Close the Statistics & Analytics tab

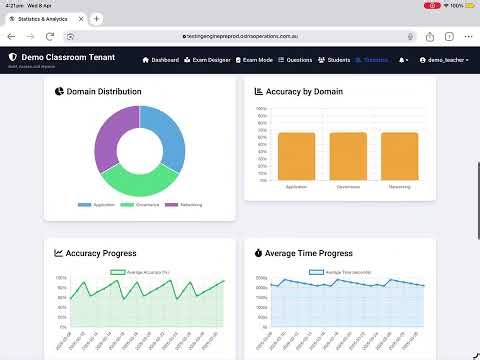tap(81, 19)
